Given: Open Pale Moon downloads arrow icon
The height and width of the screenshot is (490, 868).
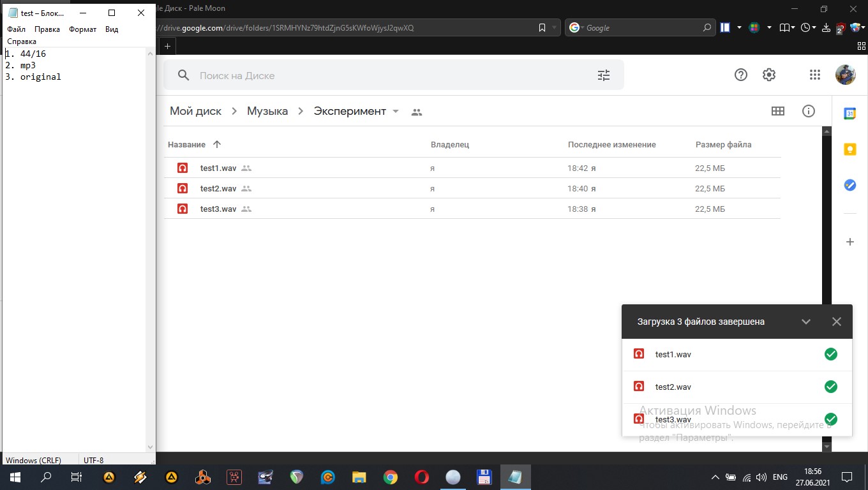Looking at the screenshot, I should coord(826,27).
